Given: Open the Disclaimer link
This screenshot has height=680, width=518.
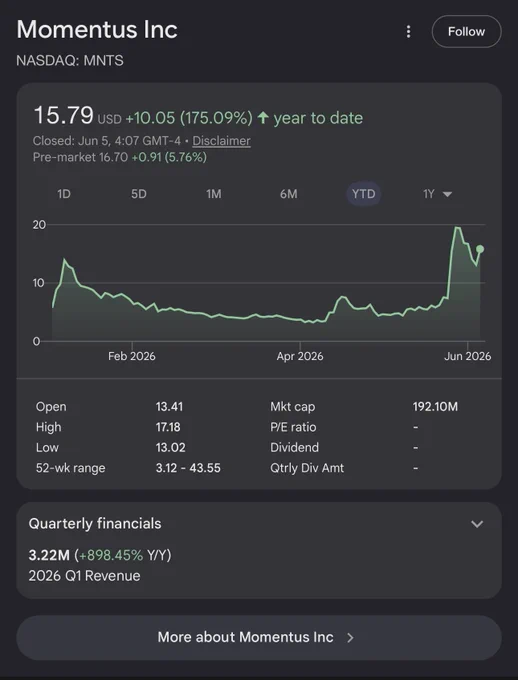Looking at the screenshot, I should [x=221, y=141].
